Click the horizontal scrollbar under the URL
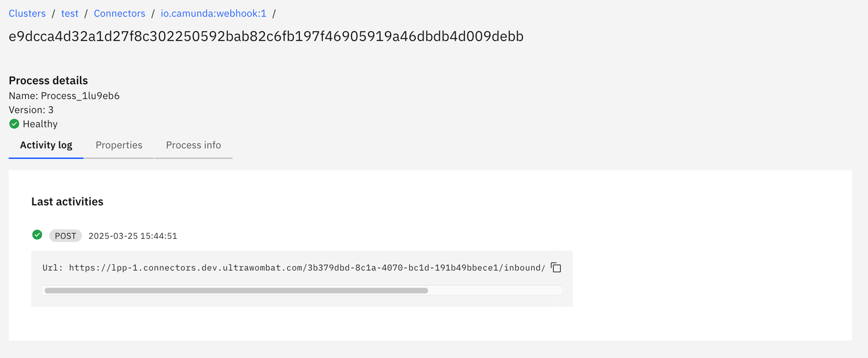868x358 pixels. tap(236, 291)
